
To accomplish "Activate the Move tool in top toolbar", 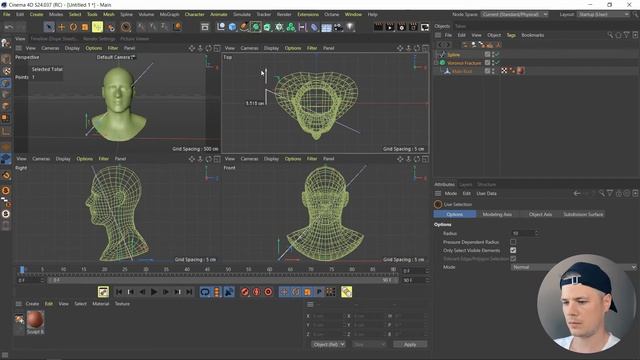I will click(61, 27).
